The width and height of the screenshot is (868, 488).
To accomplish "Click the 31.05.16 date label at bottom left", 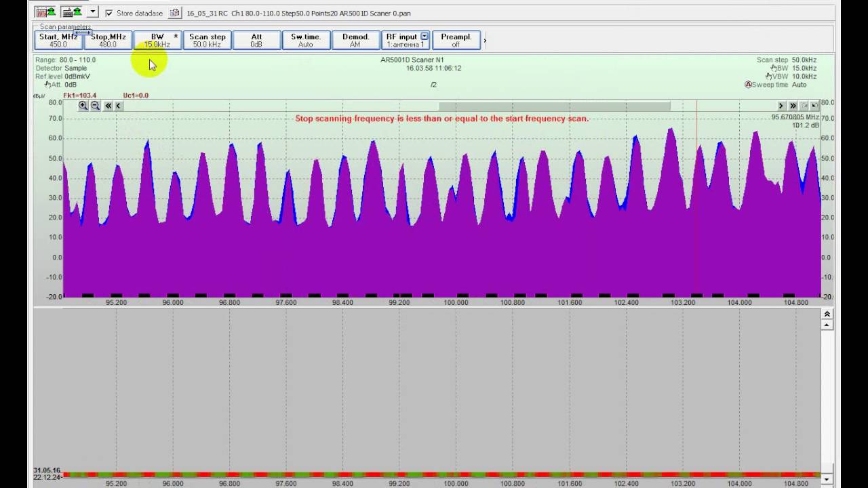I will (47, 470).
